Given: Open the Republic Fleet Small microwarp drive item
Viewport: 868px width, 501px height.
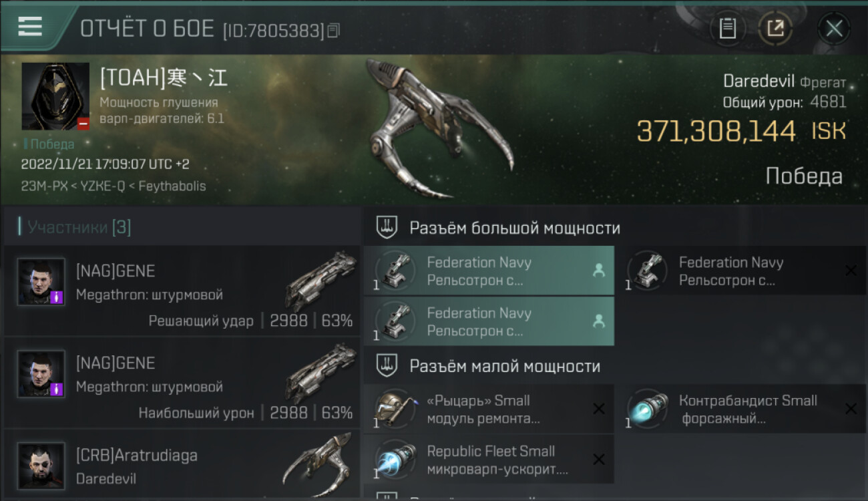Looking at the screenshot, I should (489, 460).
